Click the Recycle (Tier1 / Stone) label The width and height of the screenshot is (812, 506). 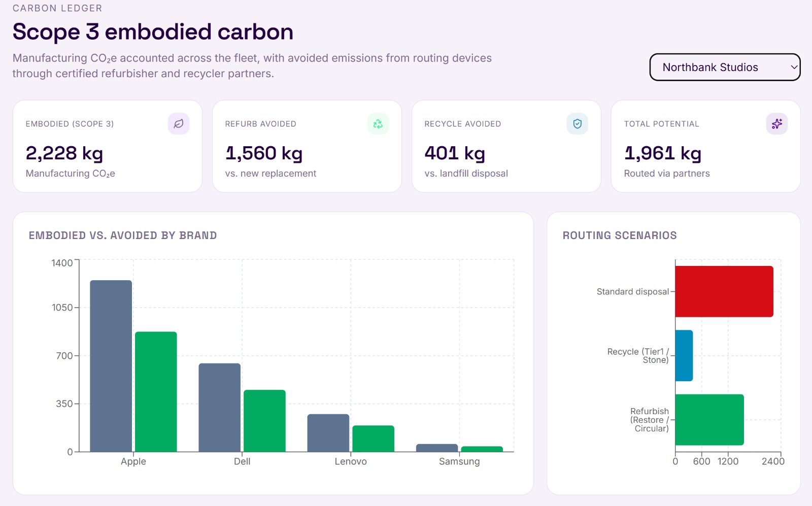638,356
